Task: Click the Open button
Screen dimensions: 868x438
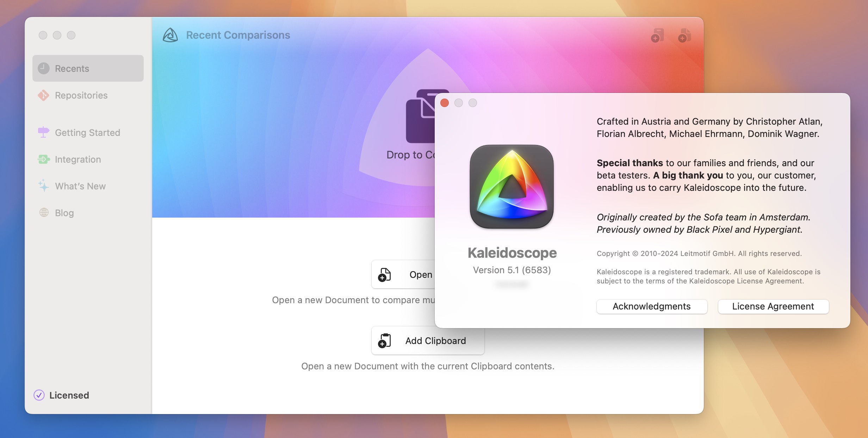Action: click(x=403, y=274)
